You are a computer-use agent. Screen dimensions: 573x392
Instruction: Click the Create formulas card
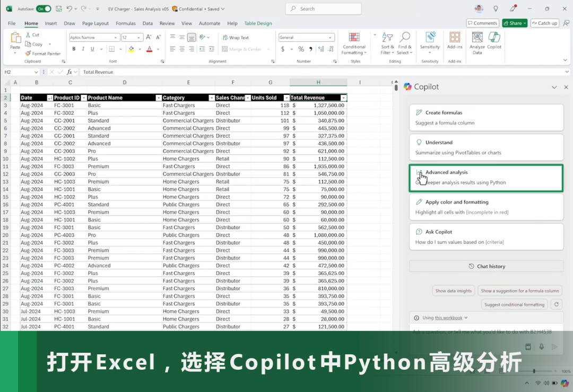tap(486, 118)
